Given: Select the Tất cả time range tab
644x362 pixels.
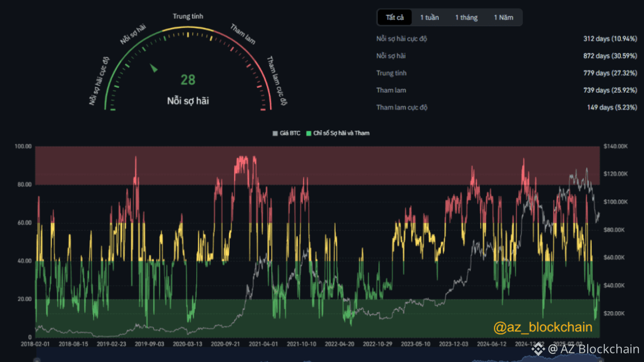Looking at the screenshot, I should (395, 17).
